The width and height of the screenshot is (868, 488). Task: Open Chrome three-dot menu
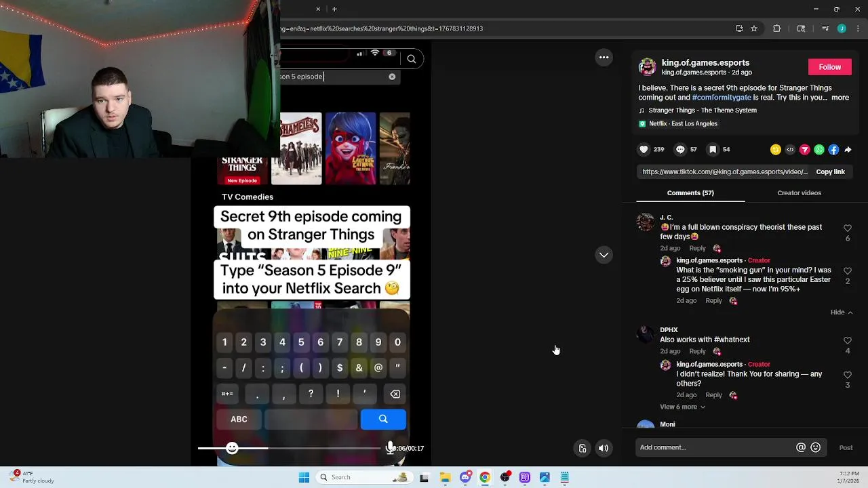tap(858, 28)
